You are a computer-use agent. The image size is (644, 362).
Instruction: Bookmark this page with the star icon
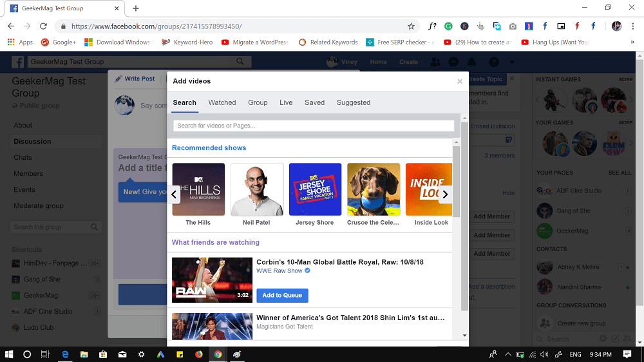coord(411,26)
